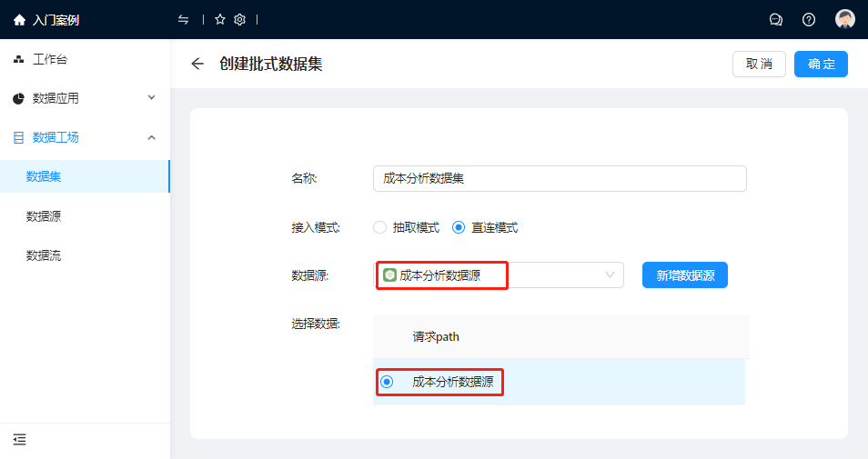Click the star favorite icon
Viewport: 868px width, 459px height.
click(x=220, y=20)
